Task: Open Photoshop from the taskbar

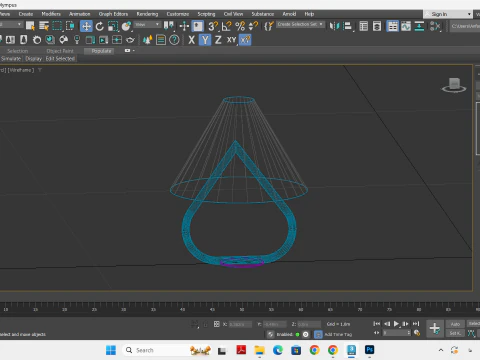Action: coord(369,350)
